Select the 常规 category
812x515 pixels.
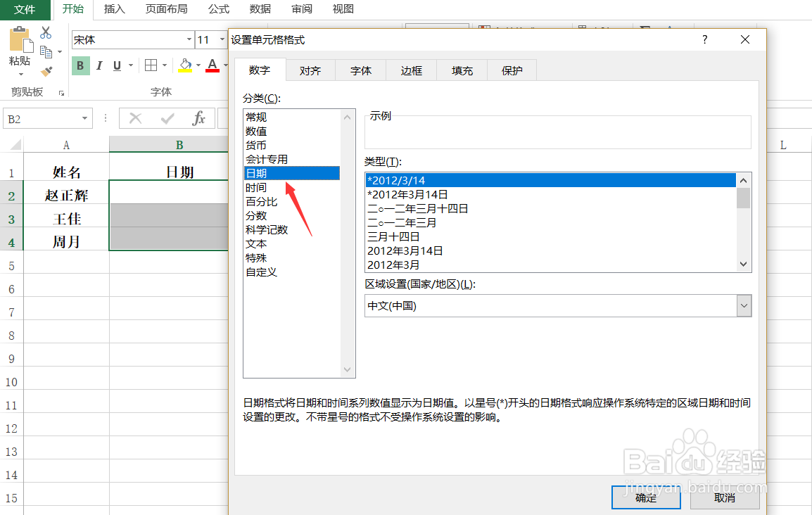[291, 117]
